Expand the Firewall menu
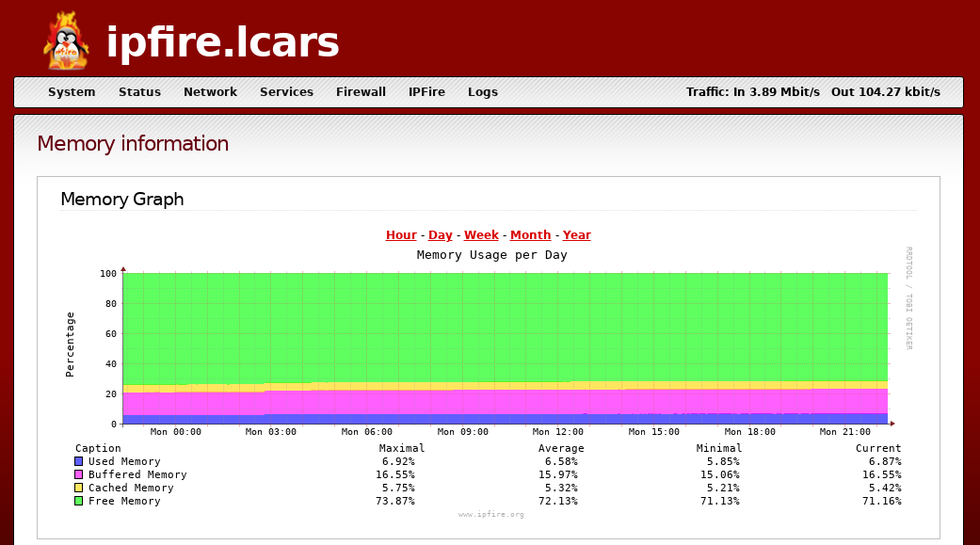This screenshot has width=980, height=545. [x=361, y=92]
